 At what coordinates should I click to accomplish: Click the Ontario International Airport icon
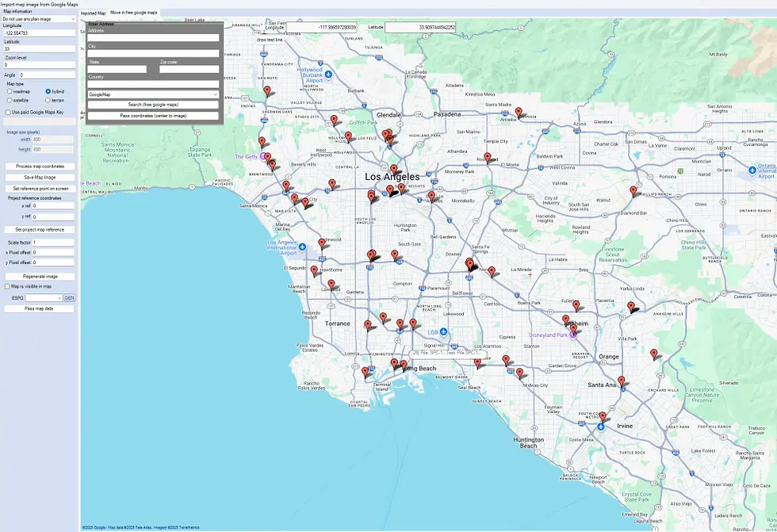752,170
